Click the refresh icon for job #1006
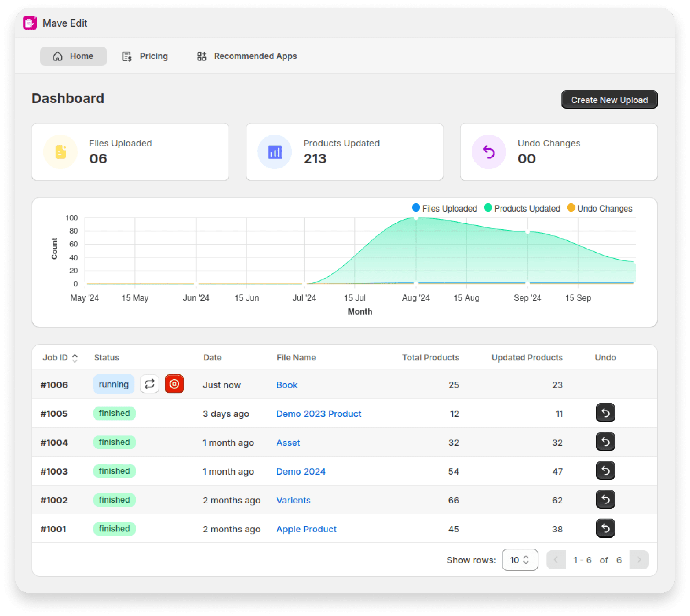Image resolution: width=690 pixels, height=616 pixels. coord(150,384)
